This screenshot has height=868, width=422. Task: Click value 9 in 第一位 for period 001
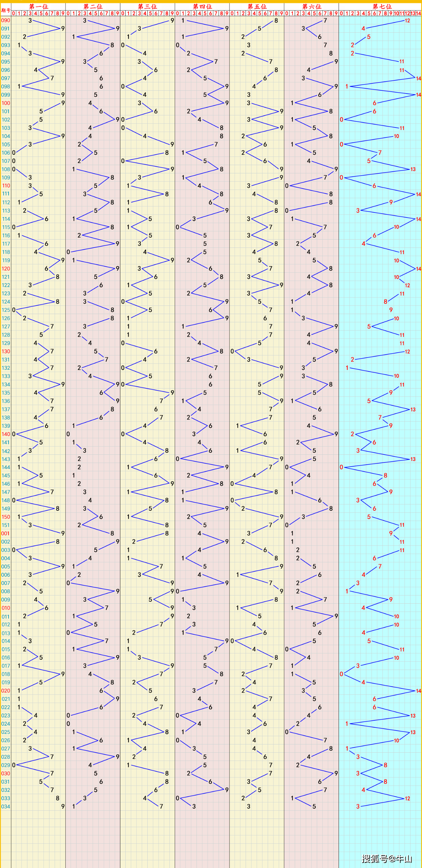pyautogui.click(x=63, y=534)
